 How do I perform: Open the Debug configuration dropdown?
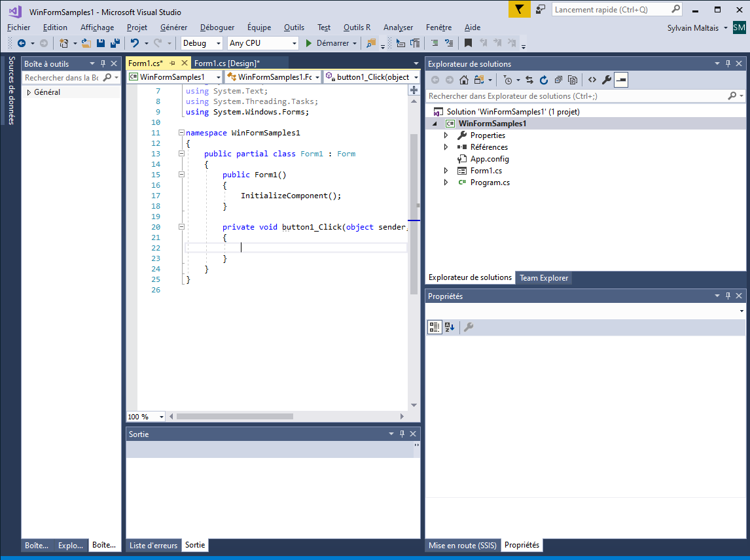pyautogui.click(x=202, y=43)
